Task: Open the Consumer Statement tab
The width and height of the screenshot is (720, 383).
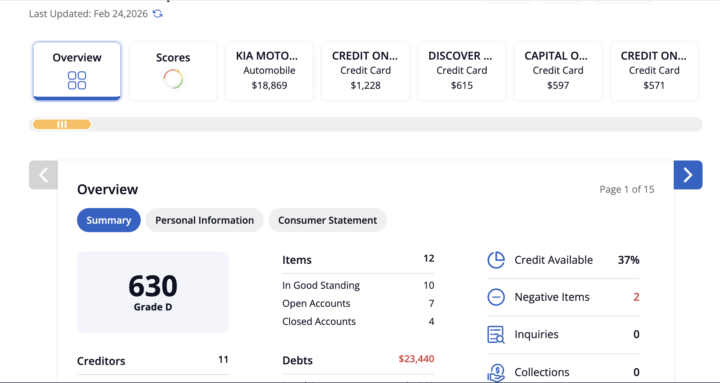Action: [x=327, y=220]
